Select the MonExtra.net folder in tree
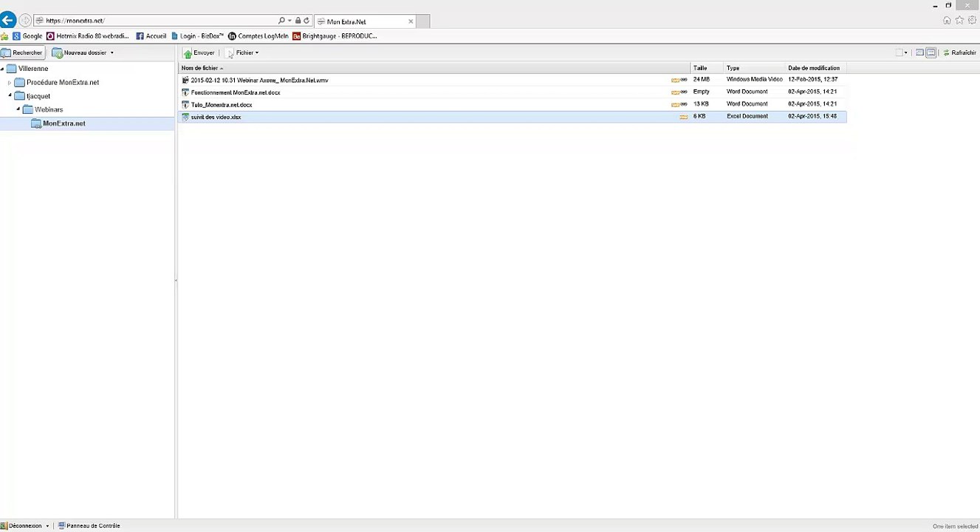 tap(58, 123)
